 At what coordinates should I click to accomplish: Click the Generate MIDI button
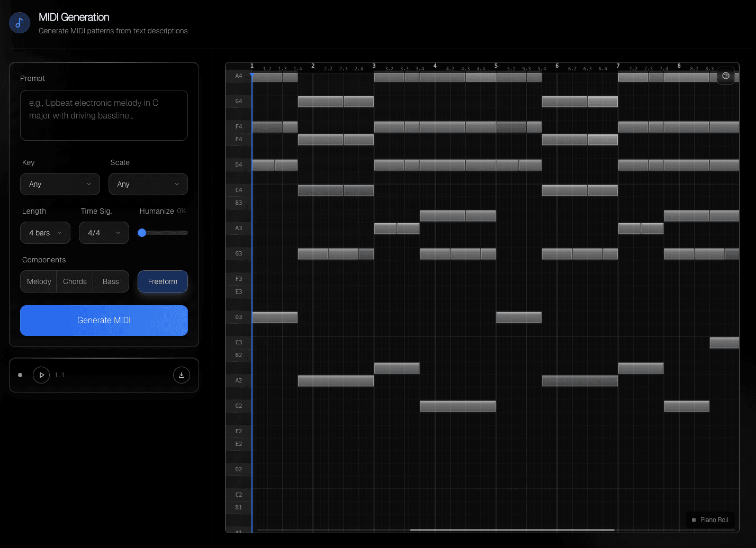tap(104, 321)
